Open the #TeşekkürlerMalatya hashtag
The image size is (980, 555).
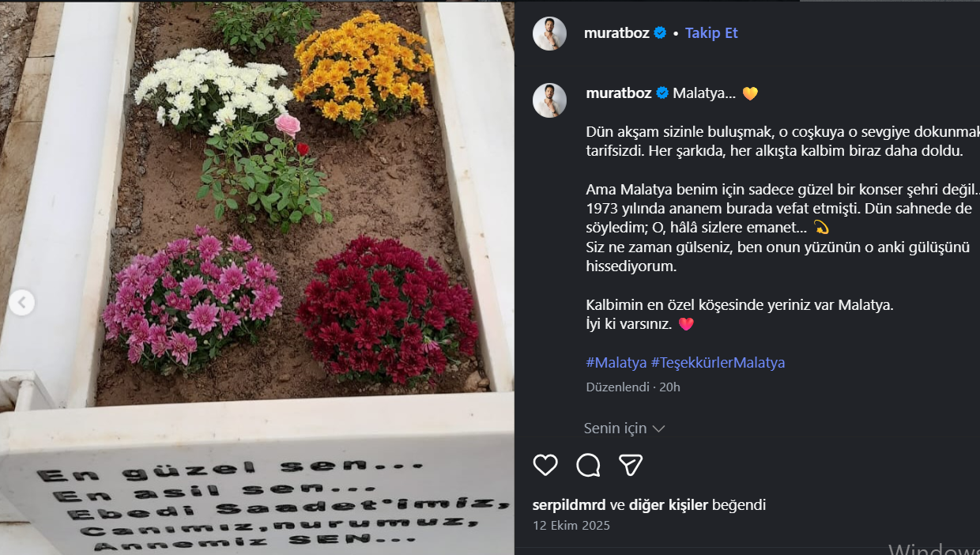pyautogui.click(x=718, y=363)
